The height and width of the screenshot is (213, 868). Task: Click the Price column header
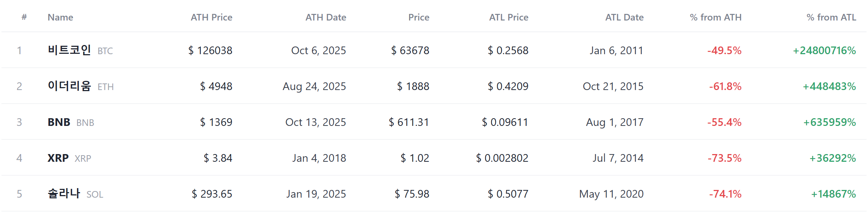coord(419,17)
